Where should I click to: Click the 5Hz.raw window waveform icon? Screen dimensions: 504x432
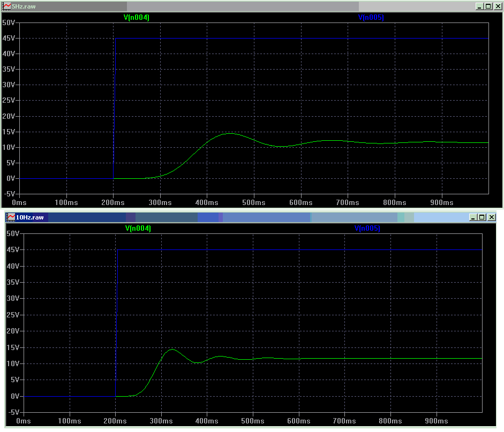[6, 6]
